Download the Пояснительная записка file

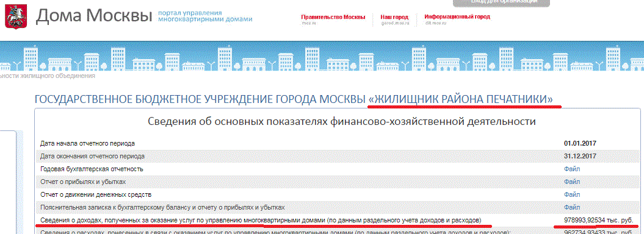572,207
